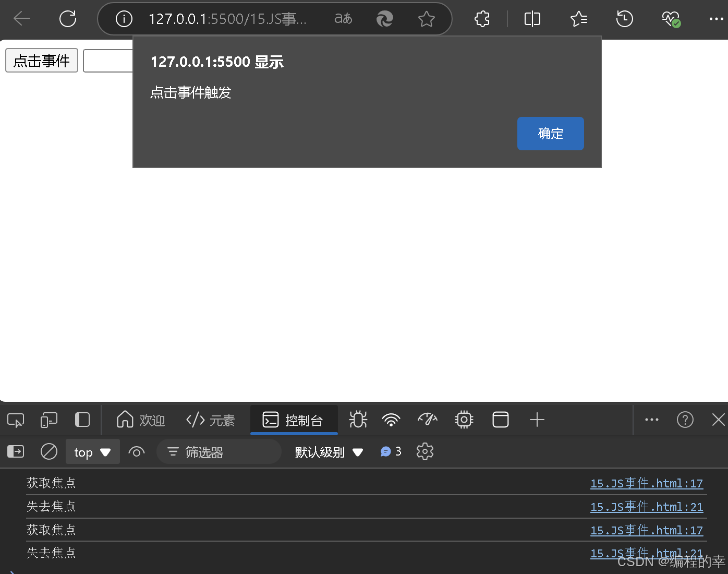Image resolution: width=728 pixels, height=574 pixels.
Task: Click the 127.0.0.1:5500 显示 dialog title
Action: pyautogui.click(x=217, y=62)
